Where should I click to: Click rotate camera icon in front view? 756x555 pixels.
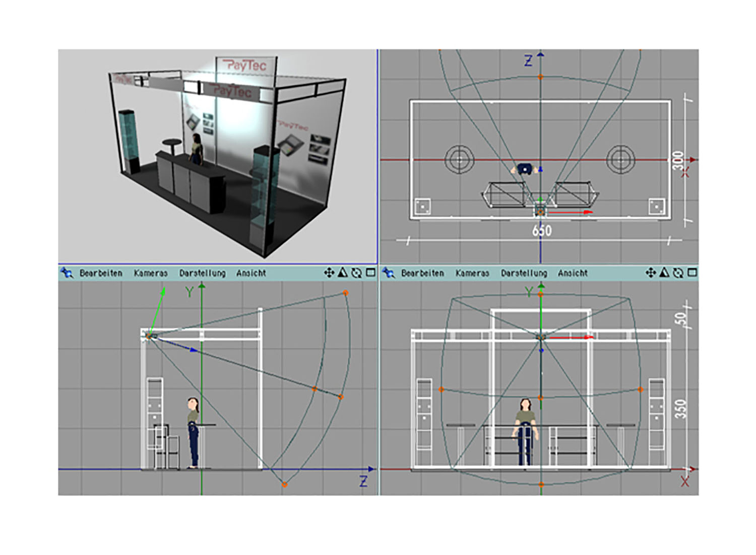coord(678,273)
